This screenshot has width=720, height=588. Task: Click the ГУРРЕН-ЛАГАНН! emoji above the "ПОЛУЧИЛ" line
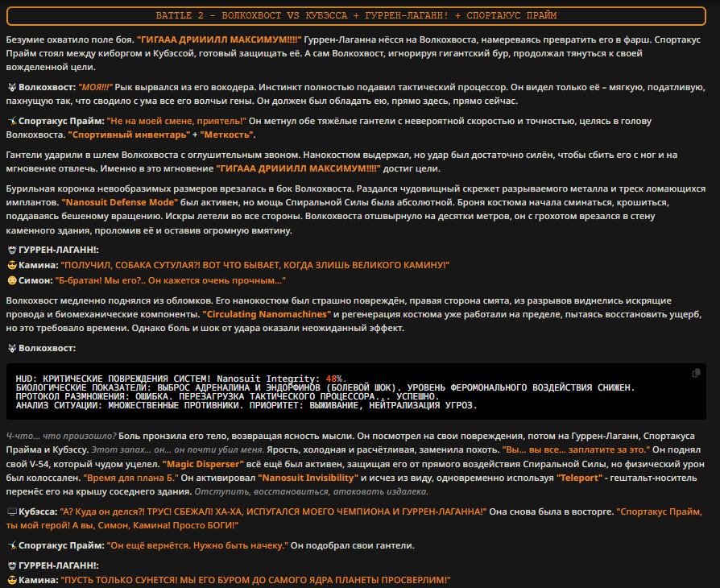click(x=12, y=250)
